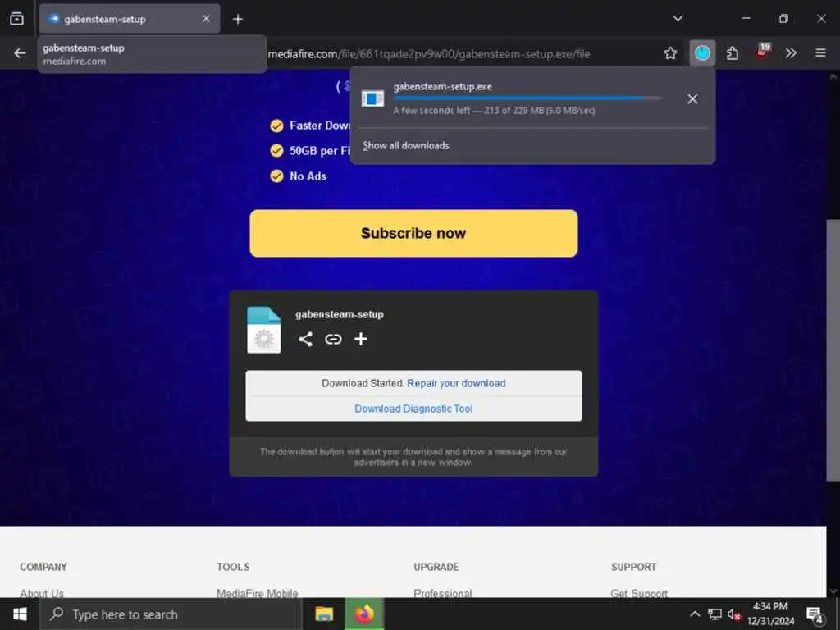840x630 pixels.
Task: Click the TOOLS footer heading
Action: [233, 567]
